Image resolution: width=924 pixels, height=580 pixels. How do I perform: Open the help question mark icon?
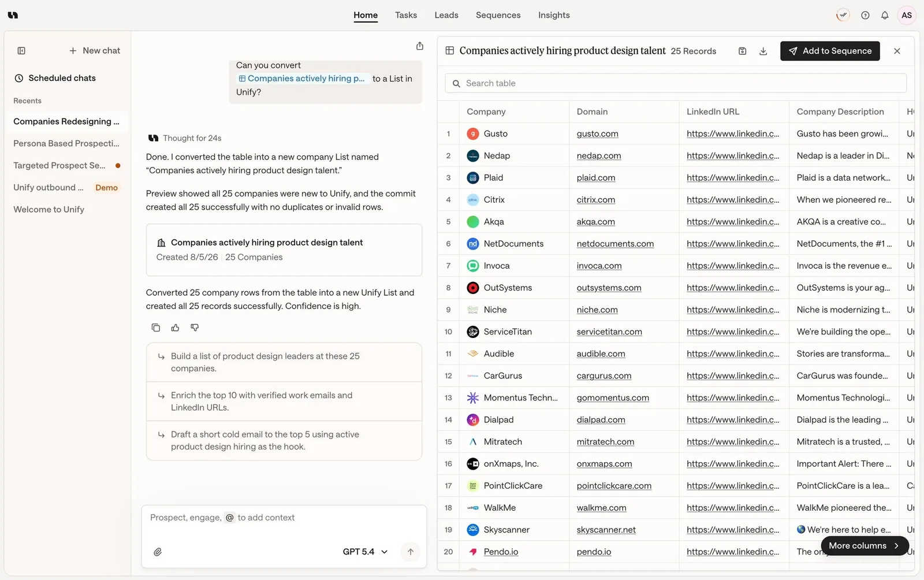pyautogui.click(x=865, y=16)
